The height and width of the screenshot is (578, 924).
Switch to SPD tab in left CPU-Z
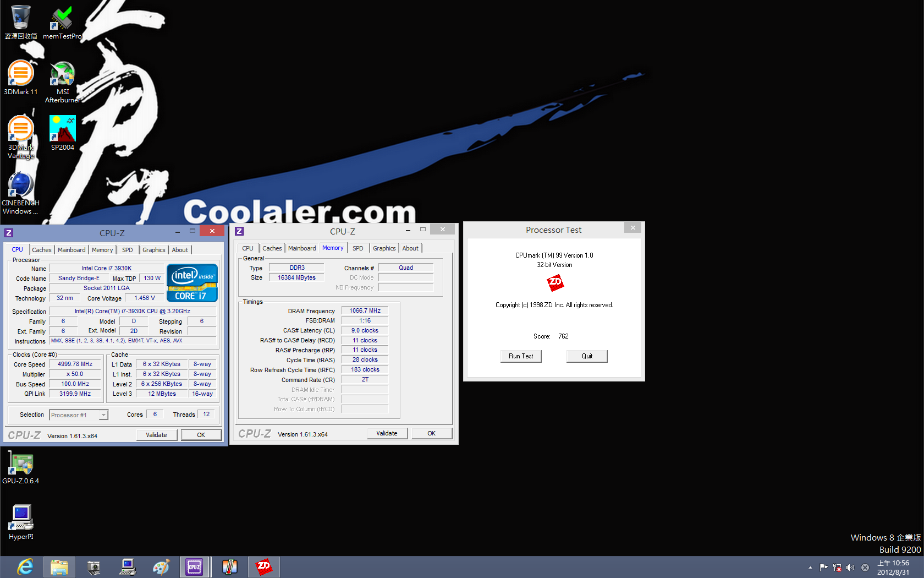coord(128,250)
